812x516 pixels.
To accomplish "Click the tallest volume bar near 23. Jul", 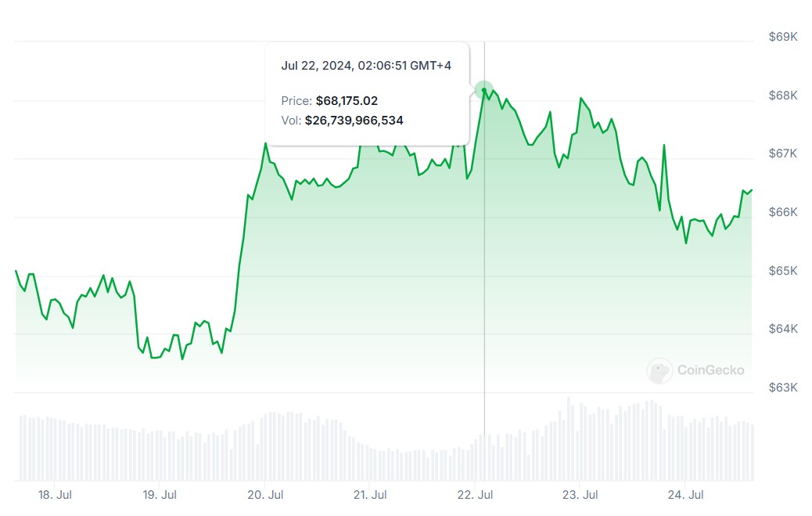I will tap(568, 438).
